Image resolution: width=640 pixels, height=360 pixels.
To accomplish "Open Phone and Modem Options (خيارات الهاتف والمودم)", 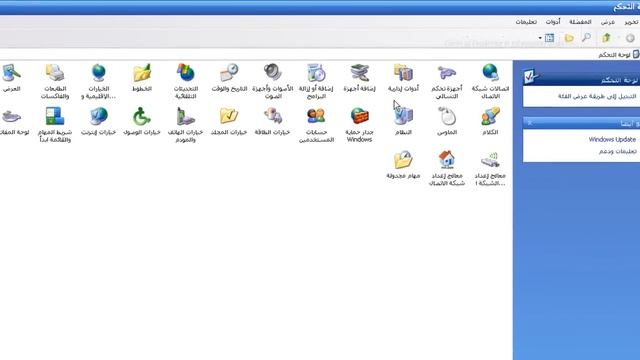I will [x=185, y=116].
